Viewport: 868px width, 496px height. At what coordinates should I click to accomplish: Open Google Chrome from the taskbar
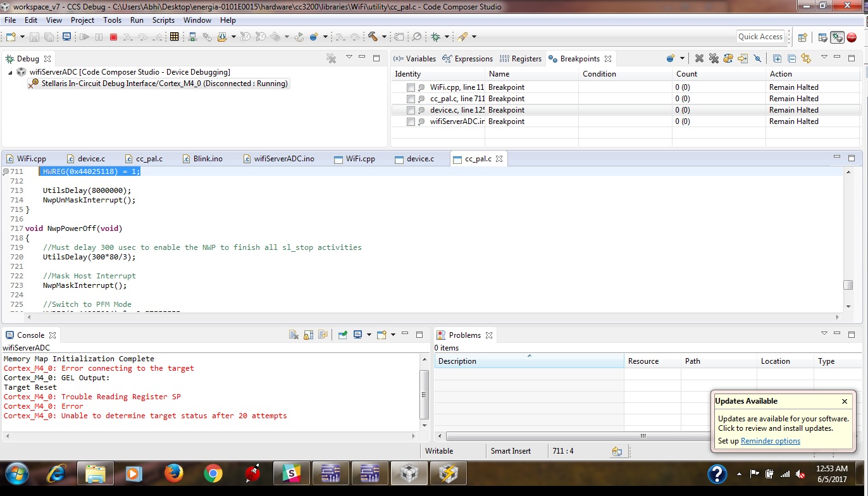[213, 473]
